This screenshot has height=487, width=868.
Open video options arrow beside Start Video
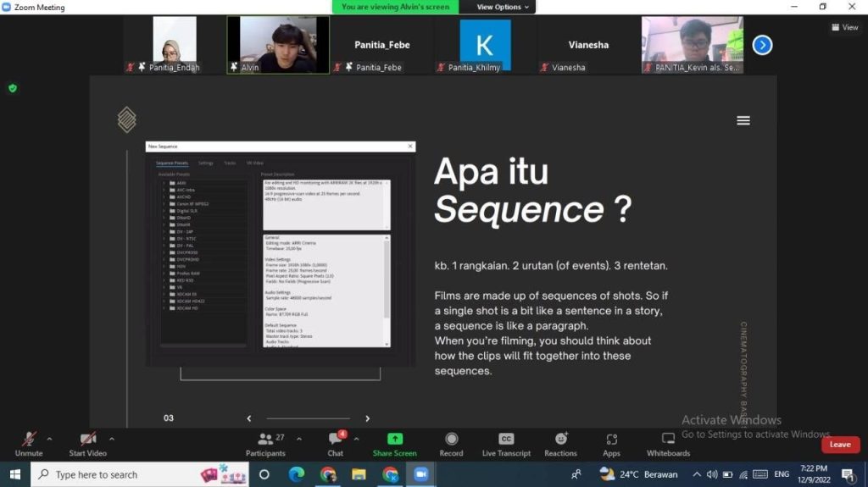click(x=112, y=439)
